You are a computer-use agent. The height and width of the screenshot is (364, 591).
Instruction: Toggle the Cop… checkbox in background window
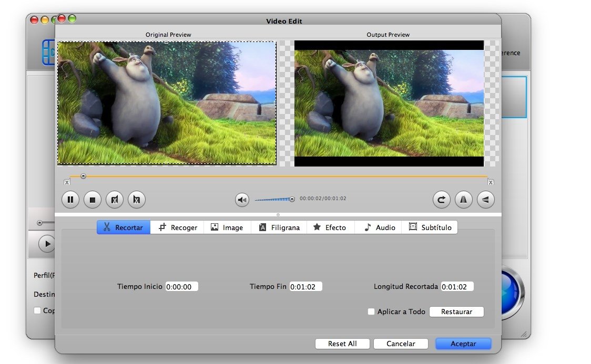click(x=37, y=310)
